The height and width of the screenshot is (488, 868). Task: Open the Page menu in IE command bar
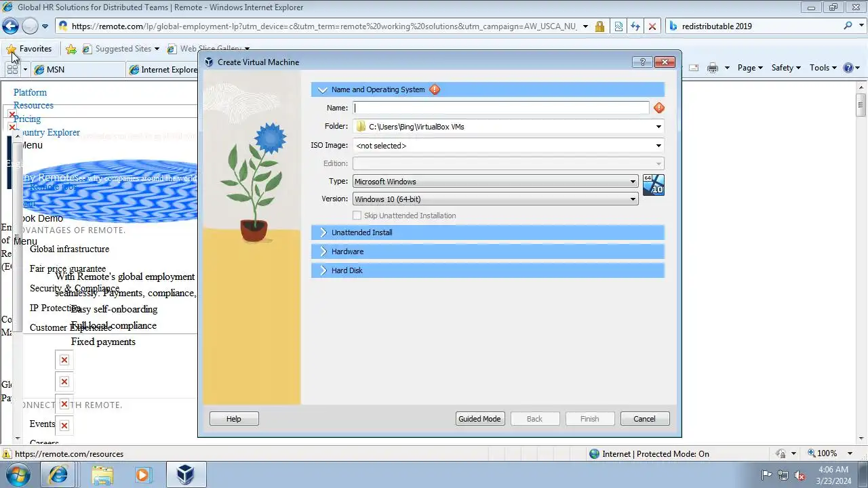[750, 68]
